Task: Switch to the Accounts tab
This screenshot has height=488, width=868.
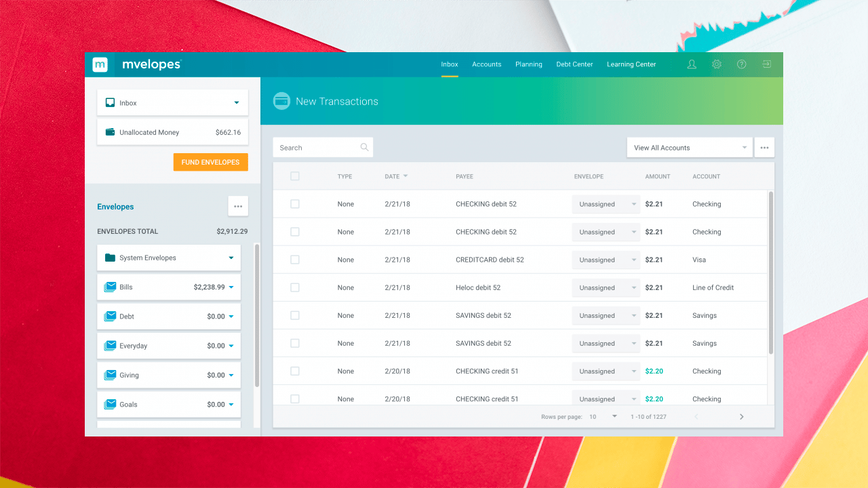Action: [x=487, y=64]
